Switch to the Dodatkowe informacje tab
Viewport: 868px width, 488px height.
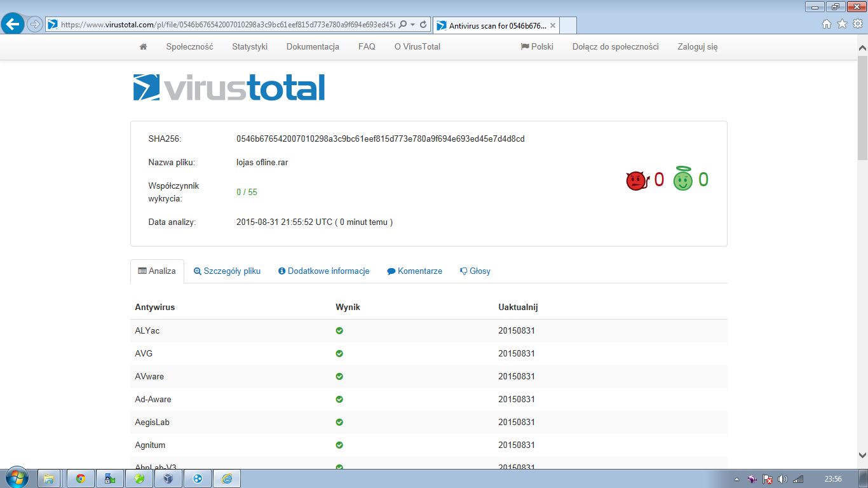coord(323,271)
